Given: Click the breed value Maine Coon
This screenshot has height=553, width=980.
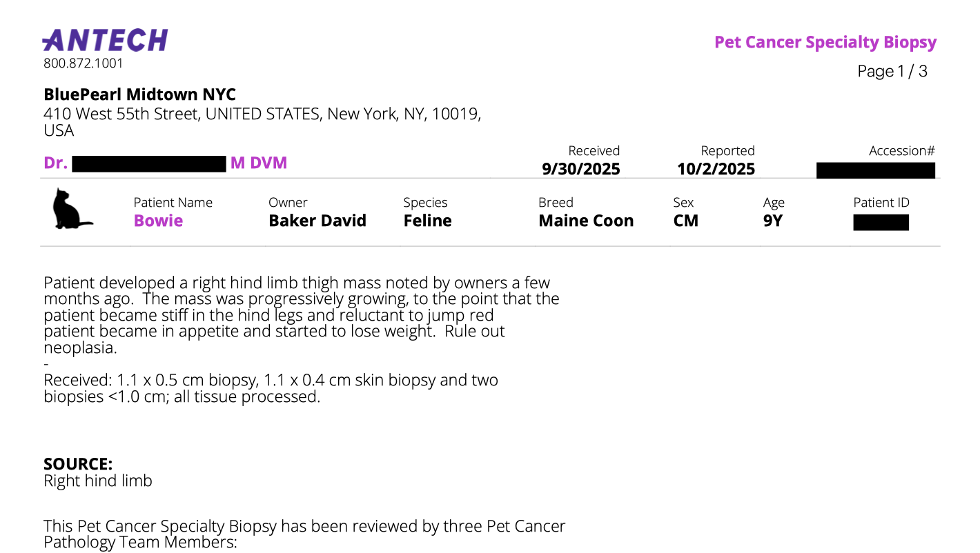Looking at the screenshot, I should [x=585, y=221].
